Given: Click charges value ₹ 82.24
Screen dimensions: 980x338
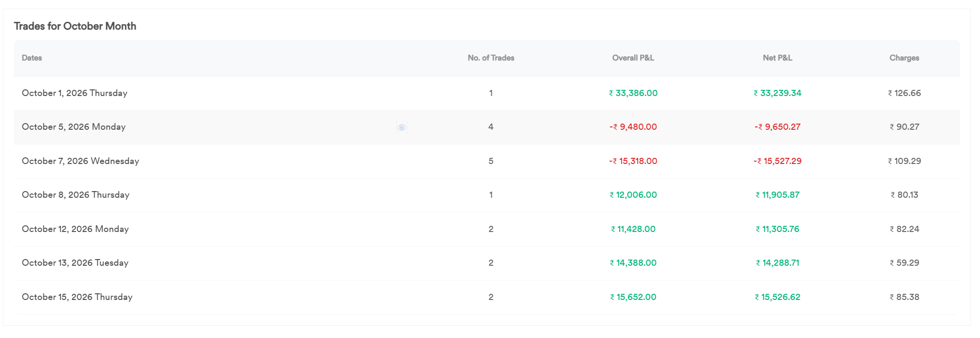Looking at the screenshot, I should click(x=904, y=229).
